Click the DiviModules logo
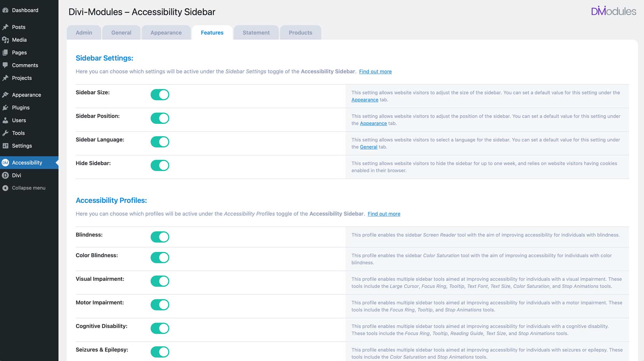Screen dimensions: 644x361 click(613, 11)
